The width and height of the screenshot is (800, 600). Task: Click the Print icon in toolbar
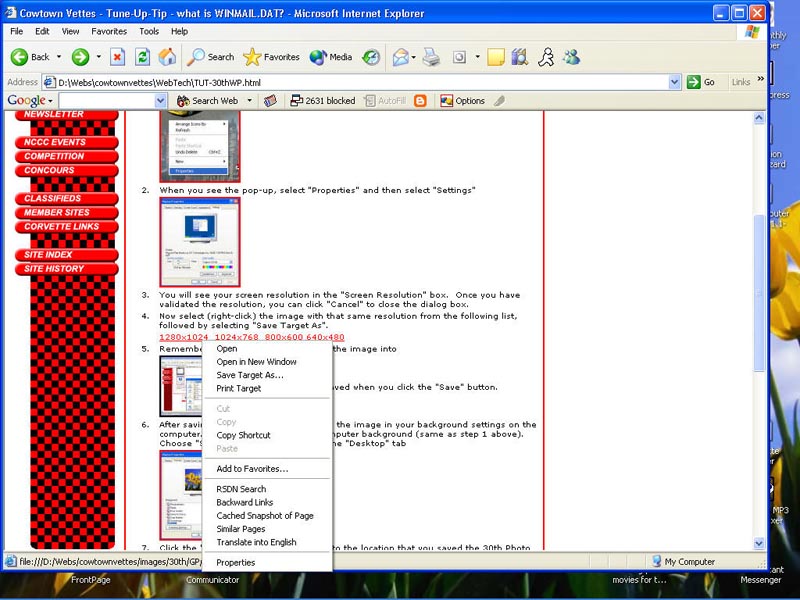(x=431, y=57)
